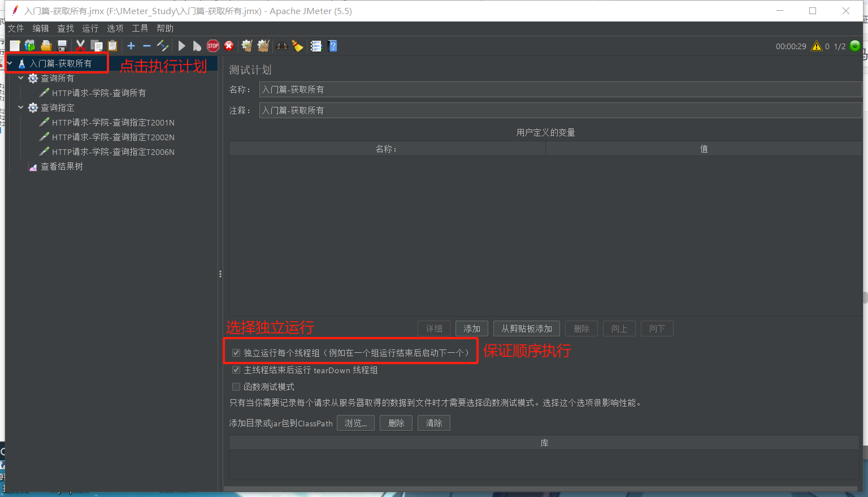The image size is (868, 497).
Task: Click the New test plan icon
Action: pyautogui.click(x=15, y=46)
